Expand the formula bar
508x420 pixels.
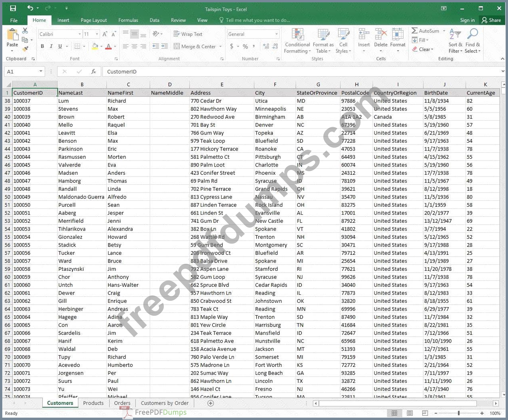503,71
